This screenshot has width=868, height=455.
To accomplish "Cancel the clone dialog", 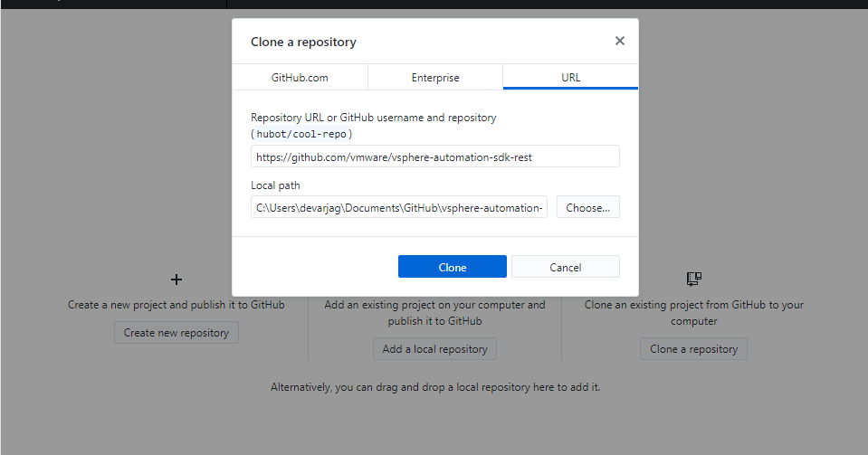I will point(566,267).
